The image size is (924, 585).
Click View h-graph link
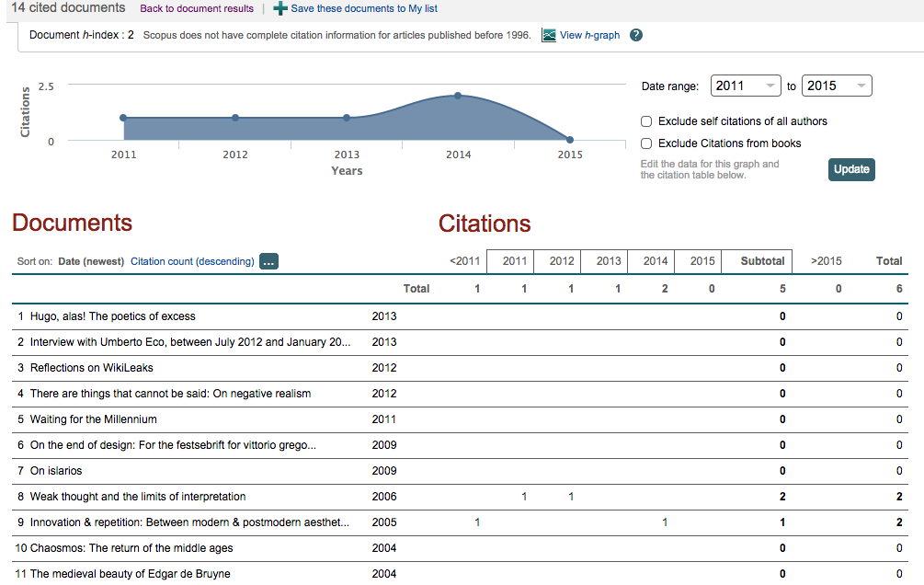click(x=589, y=36)
